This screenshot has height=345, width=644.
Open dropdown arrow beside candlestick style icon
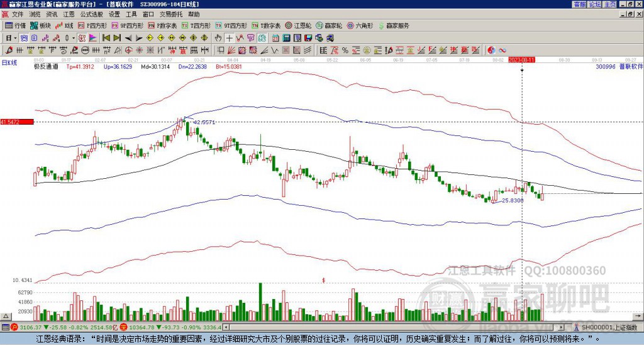coord(74,38)
